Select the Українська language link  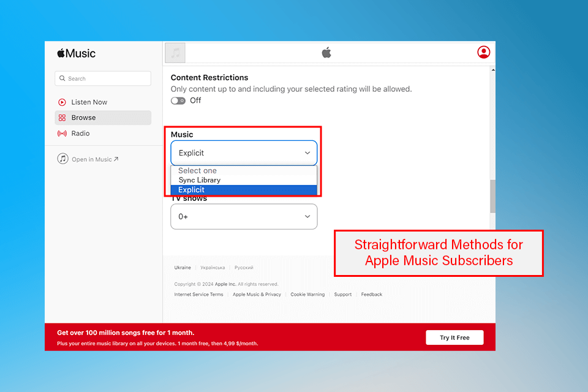click(x=213, y=268)
